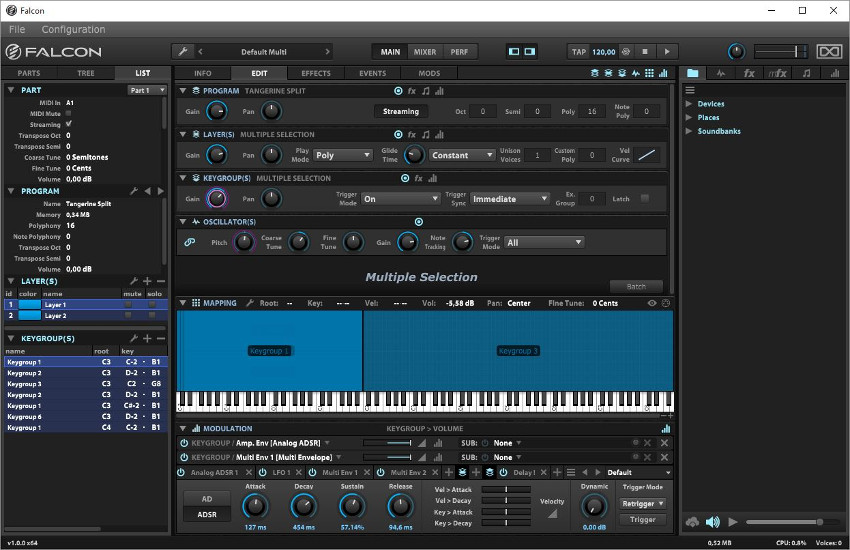Switch to the INFO tab
850x550 pixels.
click(x=203, y=73)
